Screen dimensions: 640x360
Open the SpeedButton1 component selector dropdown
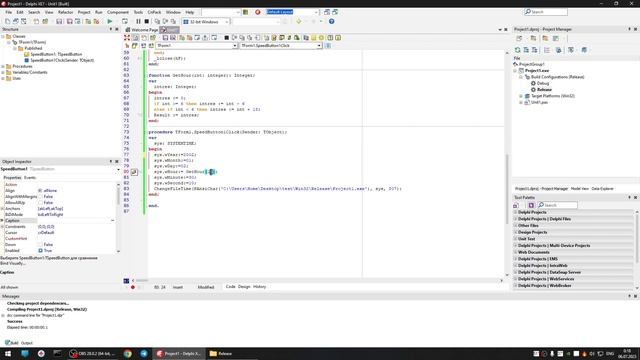coord(118,169)
